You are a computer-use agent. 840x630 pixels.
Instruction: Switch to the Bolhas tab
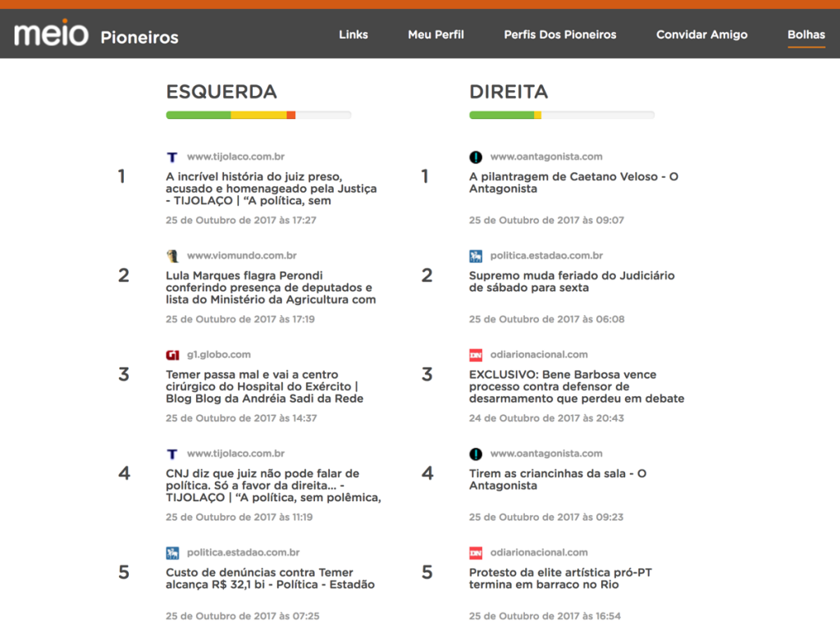pyautogui.click(x=806, y=34)
